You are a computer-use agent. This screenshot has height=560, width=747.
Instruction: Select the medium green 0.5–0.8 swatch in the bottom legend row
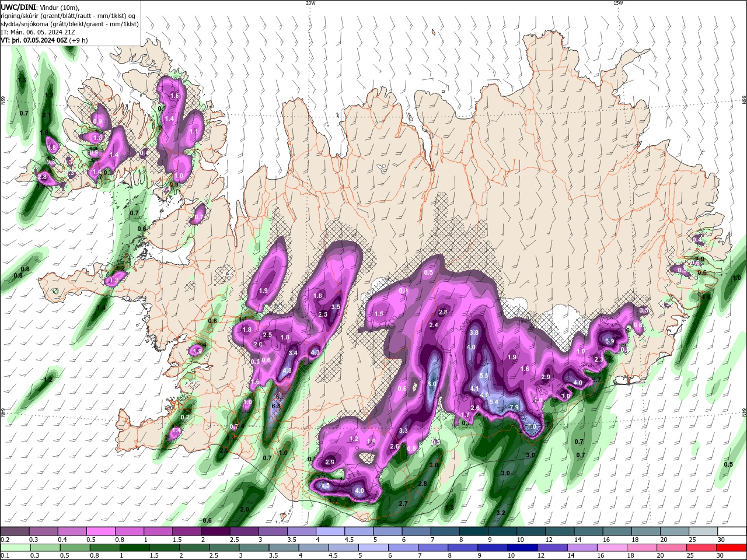[x=74, y=548]
